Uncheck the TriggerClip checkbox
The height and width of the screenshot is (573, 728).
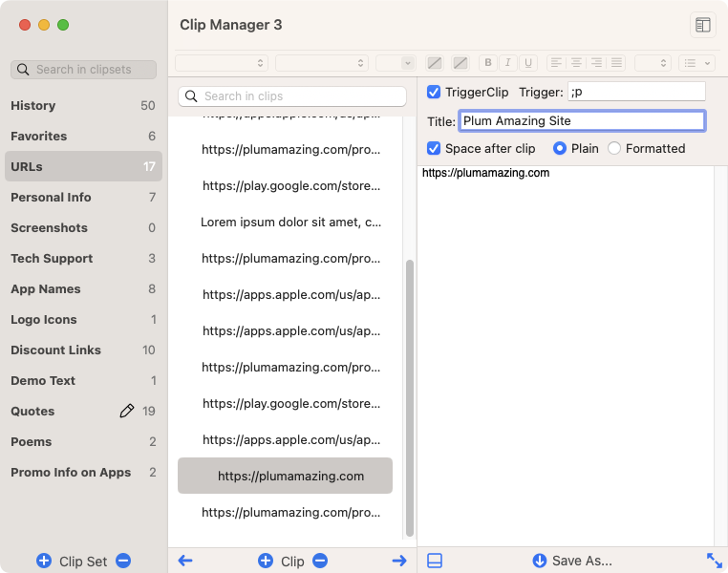pos(434,92)
